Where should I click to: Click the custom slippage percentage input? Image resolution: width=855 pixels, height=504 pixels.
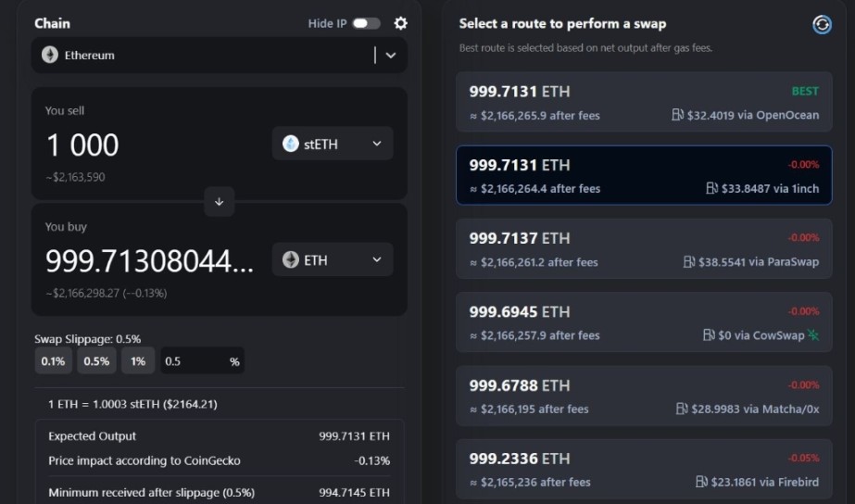click(193, 361)
